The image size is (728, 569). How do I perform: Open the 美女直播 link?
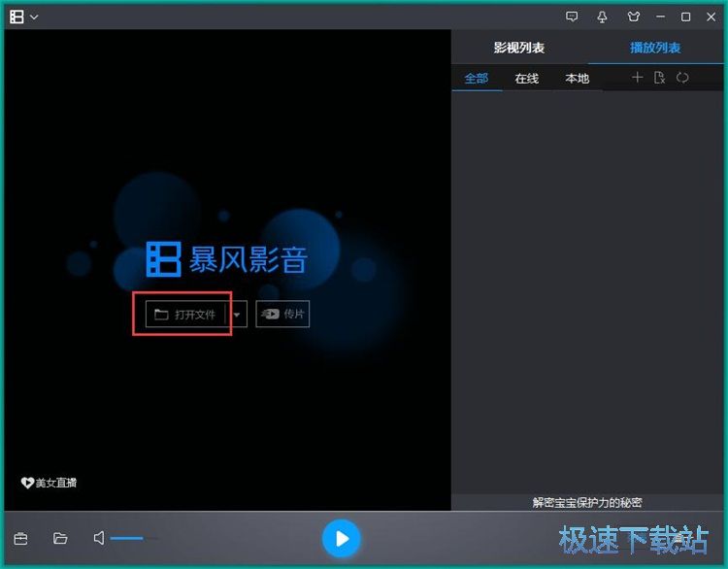coord(49,483)
